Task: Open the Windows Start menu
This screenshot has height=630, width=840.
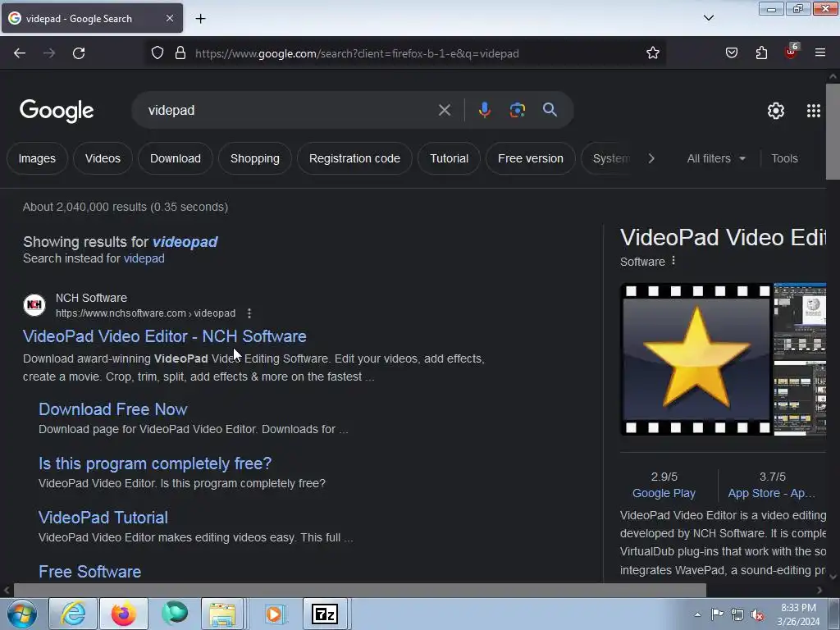Action: coord(22,614)
